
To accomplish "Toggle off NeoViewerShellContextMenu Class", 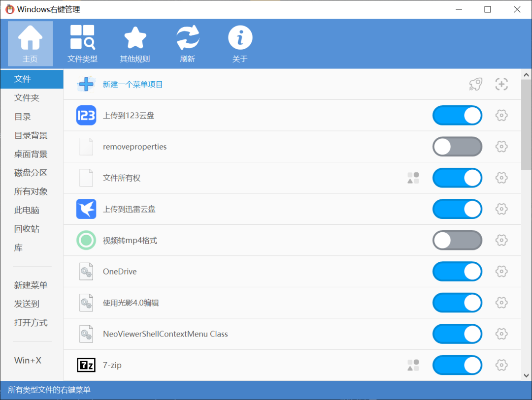I will pos(457,334).
